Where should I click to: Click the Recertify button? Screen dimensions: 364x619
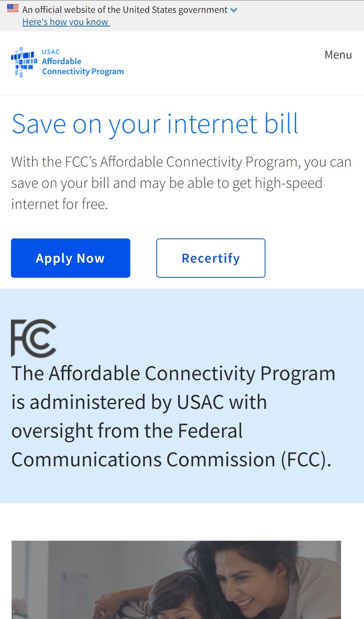[x=211, y=258]
